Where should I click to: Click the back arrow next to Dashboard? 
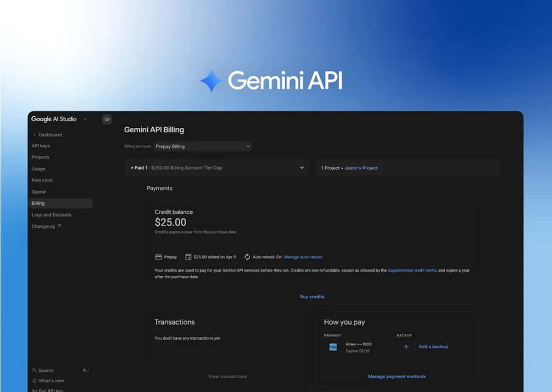click(x=34, y=134)
